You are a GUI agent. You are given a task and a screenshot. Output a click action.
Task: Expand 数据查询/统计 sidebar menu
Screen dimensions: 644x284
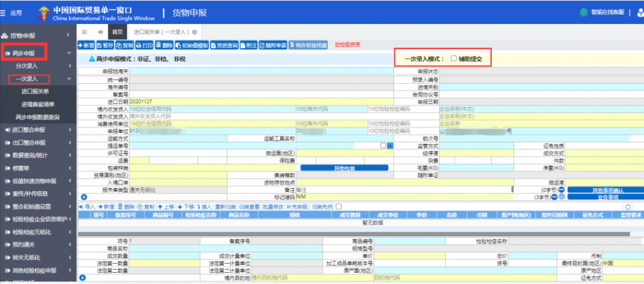point(38,156)
